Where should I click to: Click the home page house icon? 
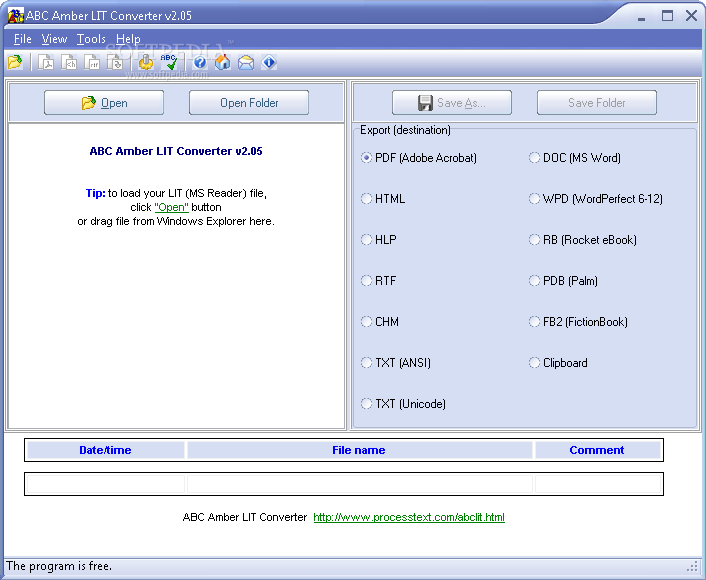click(x=222, y=62)
